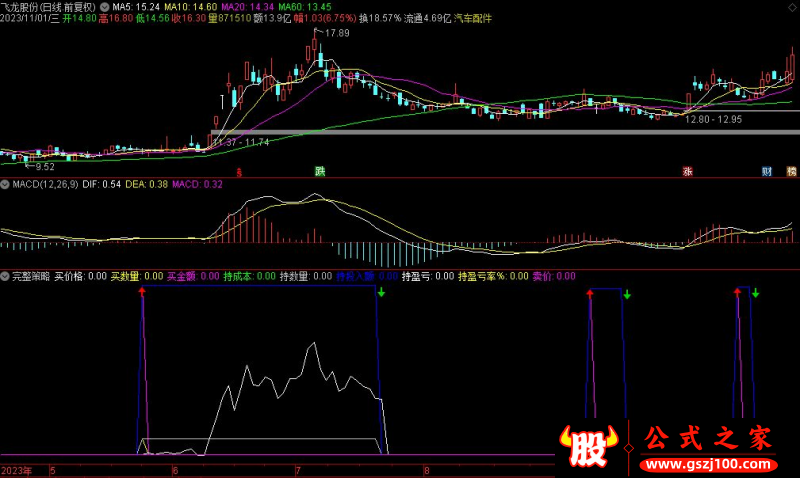Click the gear icon beside 完整策略 indicator
Screen dimensions: 800x478
(x=5, y=275)
